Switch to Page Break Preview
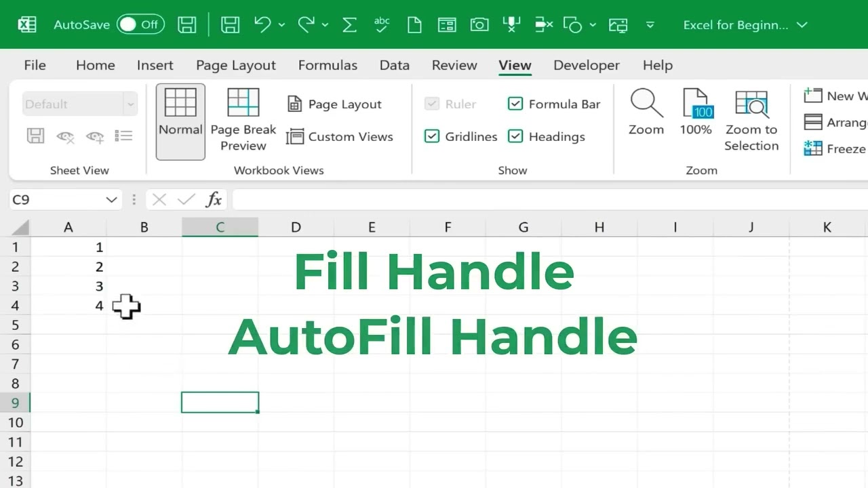Image resolution: width=868 pixels, height=488 pixels. [243, 121]
